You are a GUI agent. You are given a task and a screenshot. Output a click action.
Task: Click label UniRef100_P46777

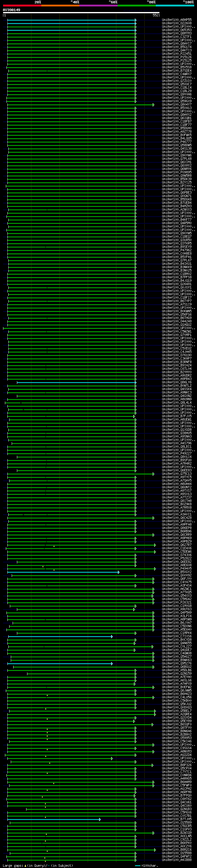pos(177,142)
